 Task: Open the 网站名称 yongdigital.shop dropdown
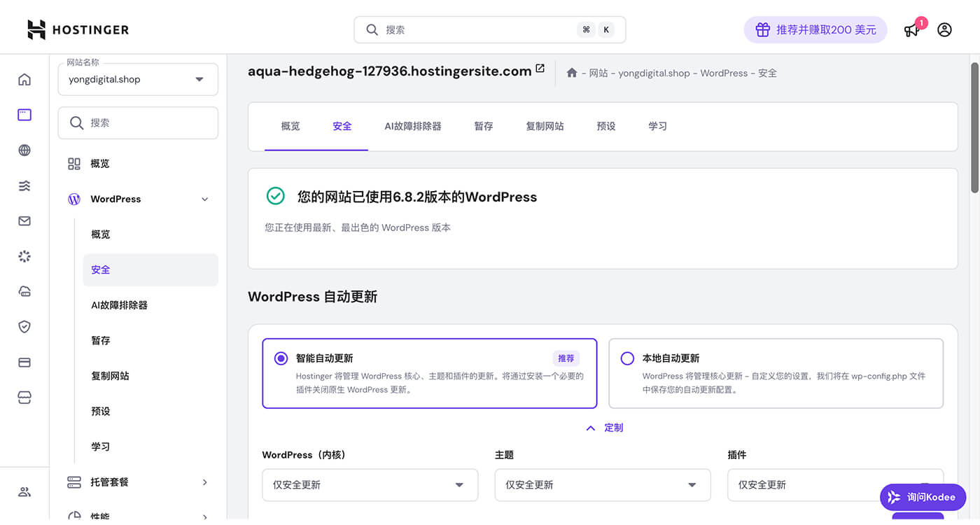(138, 79)
